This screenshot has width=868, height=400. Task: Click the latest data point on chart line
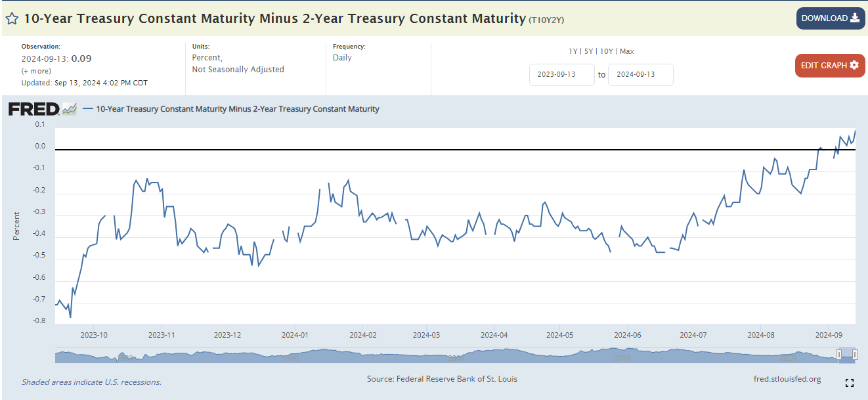point(855,130)
